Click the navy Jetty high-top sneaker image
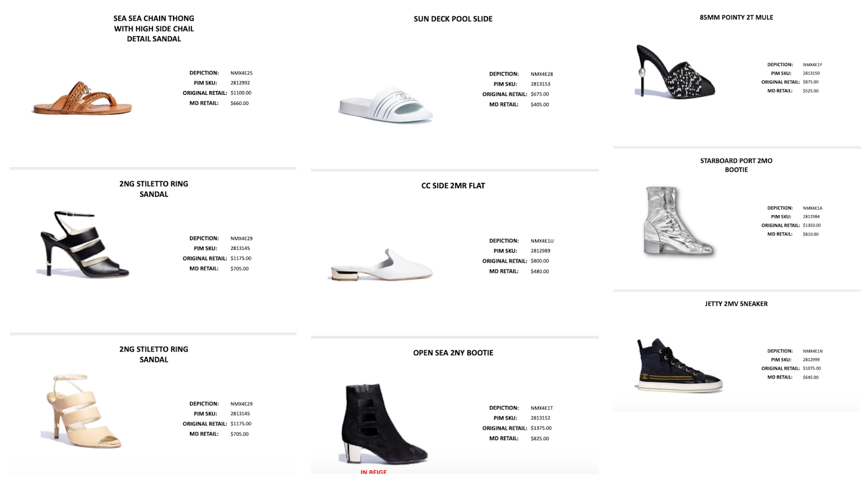 [679, 365]
